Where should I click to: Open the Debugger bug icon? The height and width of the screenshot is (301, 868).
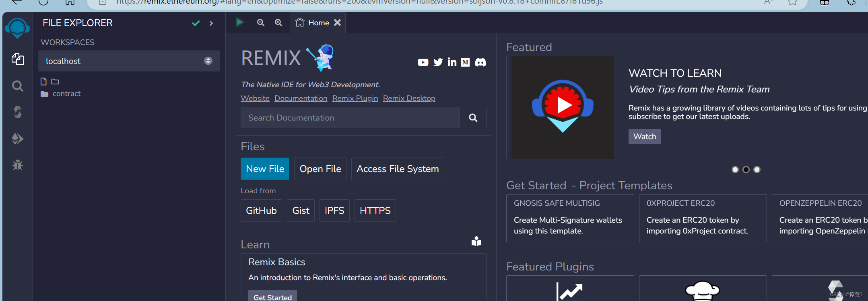click(x=17, y=165)
